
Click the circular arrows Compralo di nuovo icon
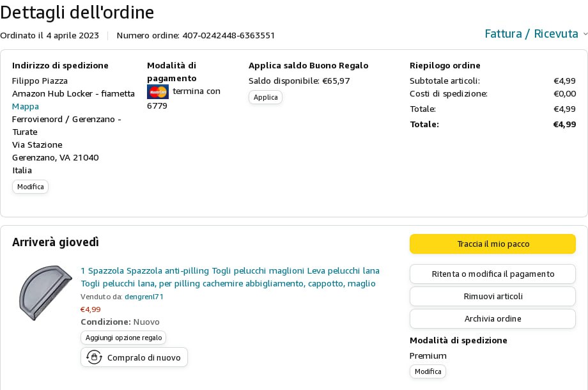[95, 357]
